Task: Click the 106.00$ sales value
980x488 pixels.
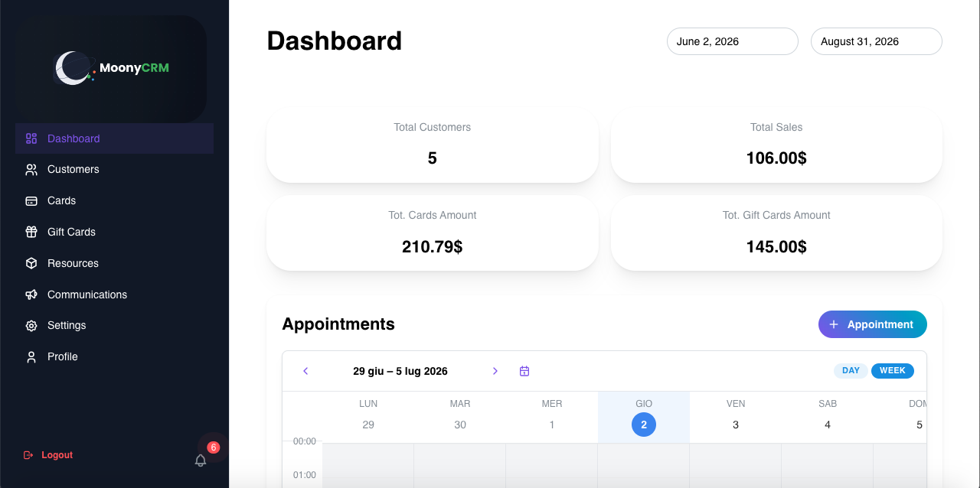Action: (776, 158)
